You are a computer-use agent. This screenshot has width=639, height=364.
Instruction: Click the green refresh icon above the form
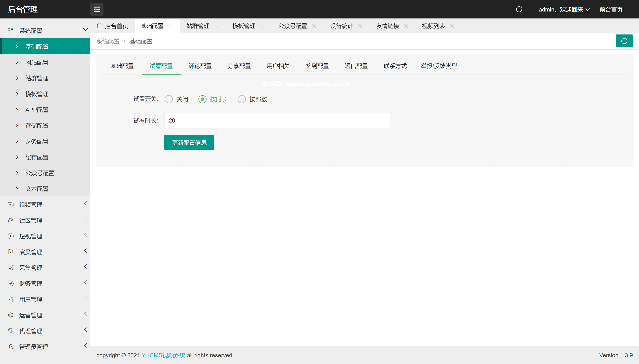(x=624, y=41)
